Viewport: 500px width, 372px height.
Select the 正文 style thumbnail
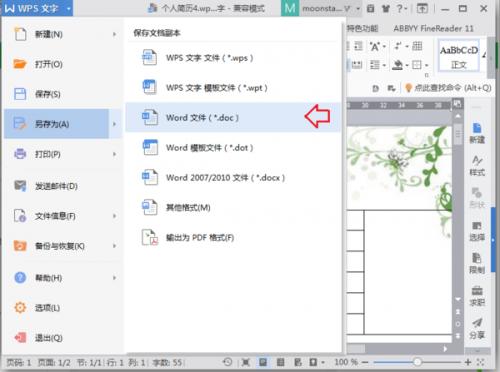[459, 55]
